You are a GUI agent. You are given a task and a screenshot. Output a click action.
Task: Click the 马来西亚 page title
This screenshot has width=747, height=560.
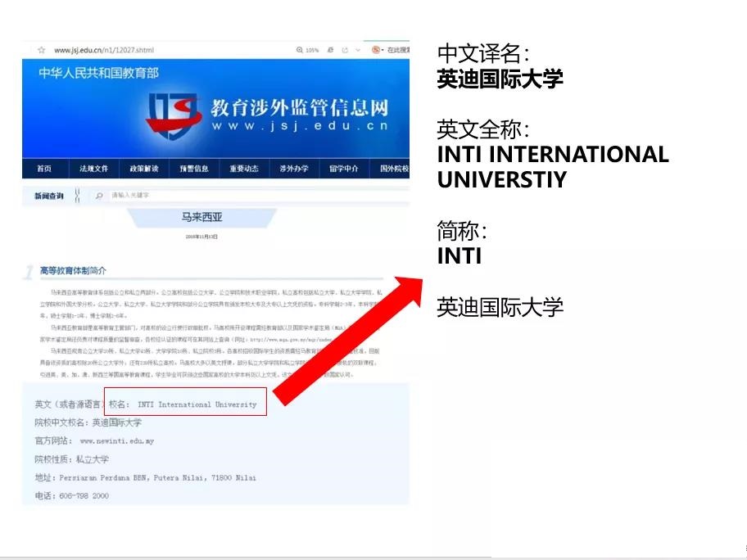(201, 217)
